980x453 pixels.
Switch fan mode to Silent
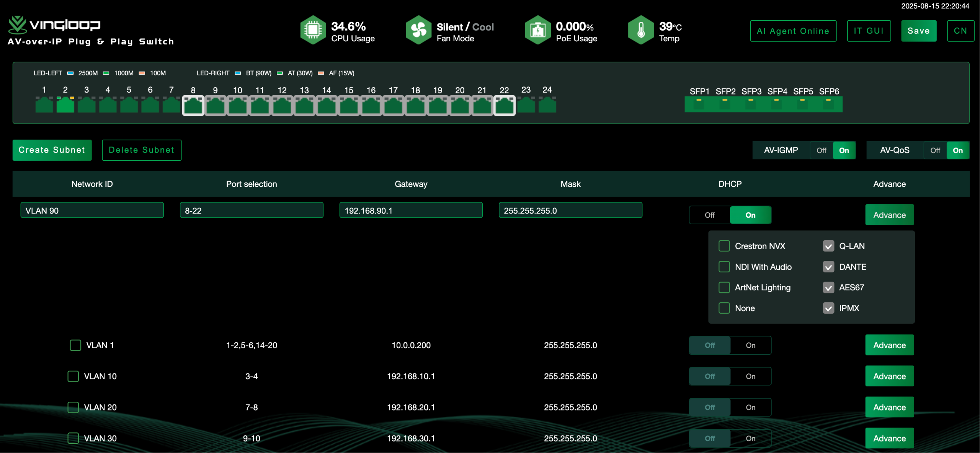[x=450, y=27]
